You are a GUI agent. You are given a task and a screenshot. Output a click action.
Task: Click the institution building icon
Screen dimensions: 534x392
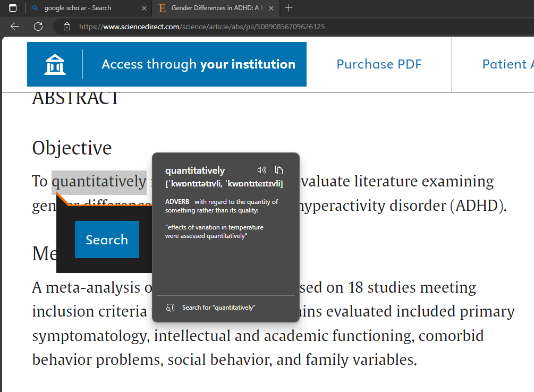pos(55,64)
